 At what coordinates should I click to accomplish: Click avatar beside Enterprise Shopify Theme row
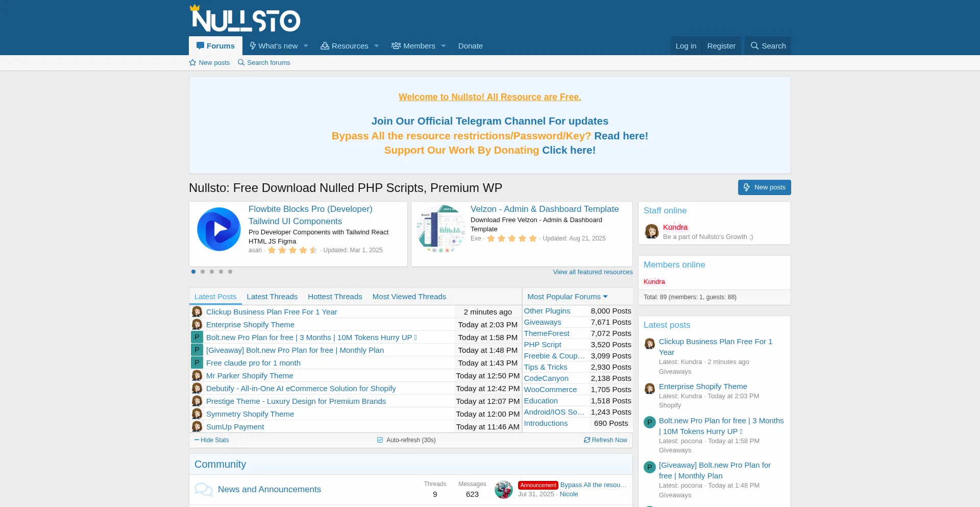pos(197,324)
